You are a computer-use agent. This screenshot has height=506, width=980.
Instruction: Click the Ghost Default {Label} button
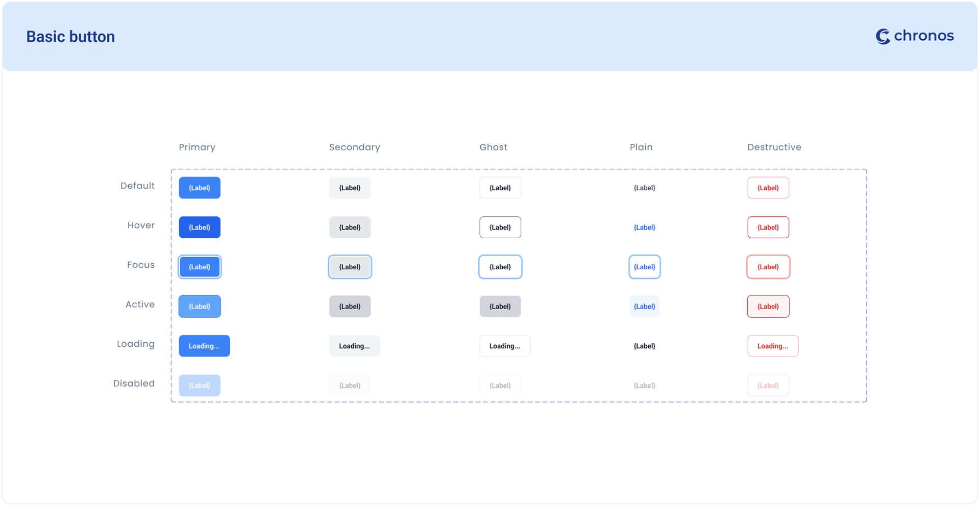point(500,188)
